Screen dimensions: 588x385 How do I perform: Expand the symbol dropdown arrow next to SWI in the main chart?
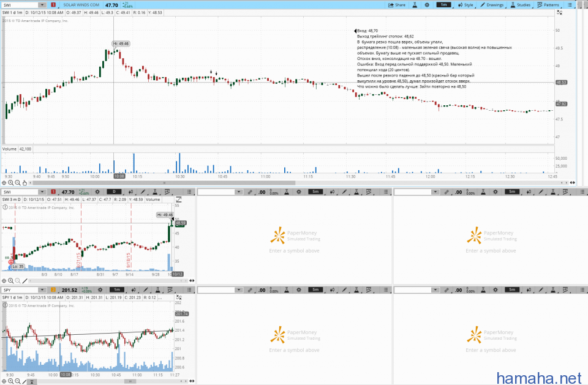tap(42, 5)
